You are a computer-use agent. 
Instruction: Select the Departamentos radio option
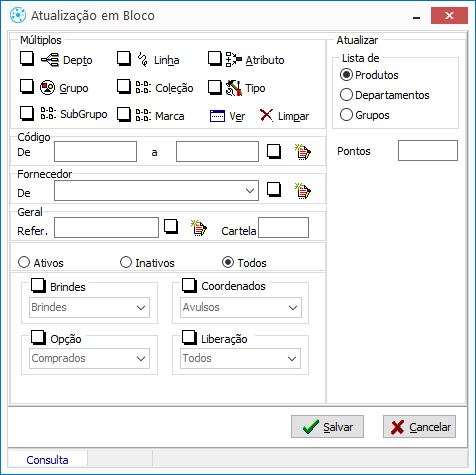(346, 95)
